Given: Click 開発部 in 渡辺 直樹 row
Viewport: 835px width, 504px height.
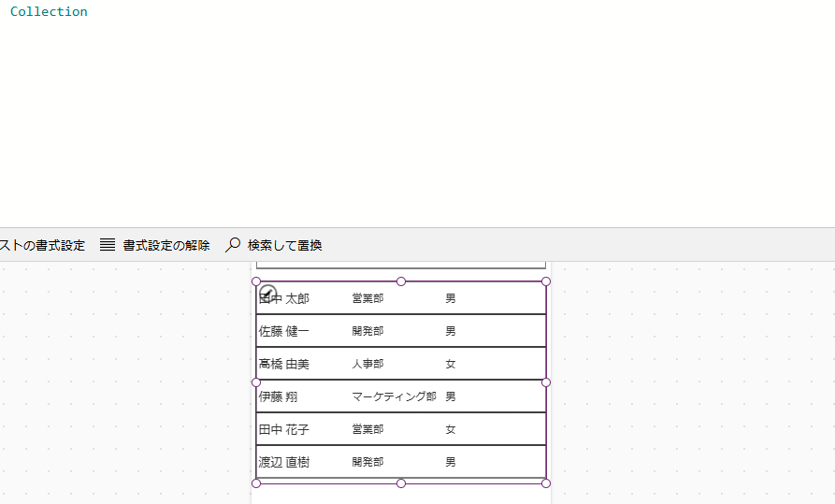Looking at the screenshot, I should coord(368,462).
